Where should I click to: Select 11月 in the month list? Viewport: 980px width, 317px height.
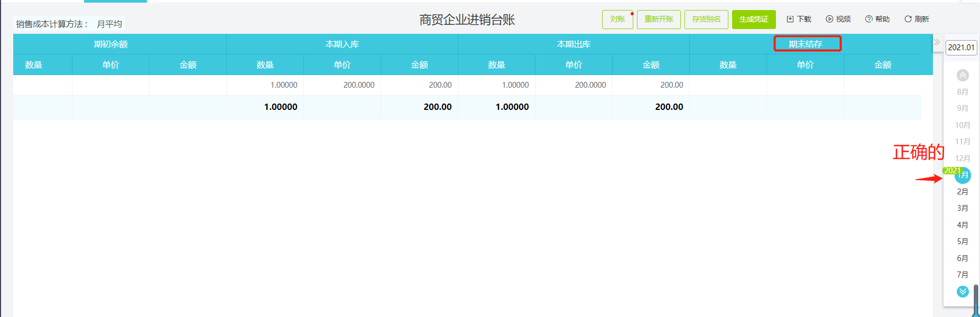click(963, 142)
